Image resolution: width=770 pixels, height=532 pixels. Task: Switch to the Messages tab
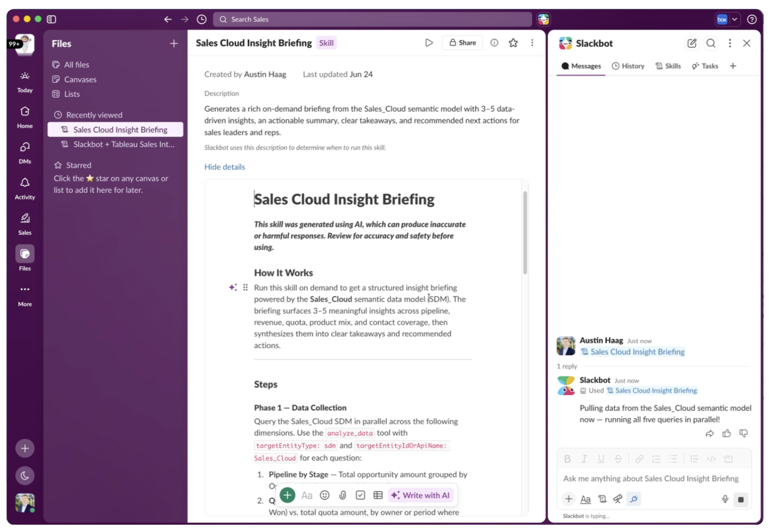point(581,66)
